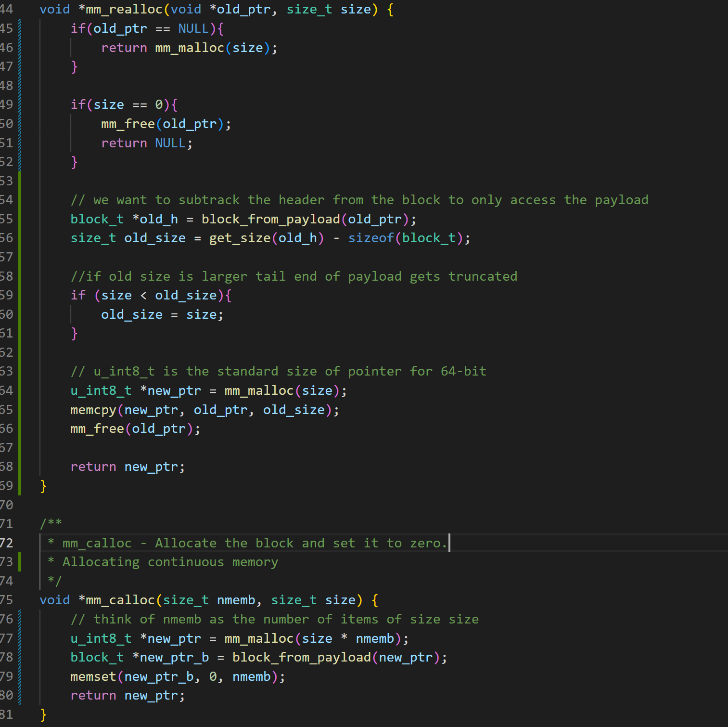Click the comment starting 'we want to subtrack'
728x727 pixels.
click(359, 200)
